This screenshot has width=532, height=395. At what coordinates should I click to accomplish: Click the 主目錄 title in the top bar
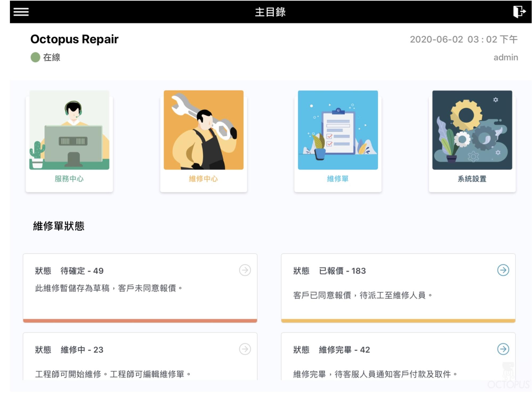click(x=270, y=12)
